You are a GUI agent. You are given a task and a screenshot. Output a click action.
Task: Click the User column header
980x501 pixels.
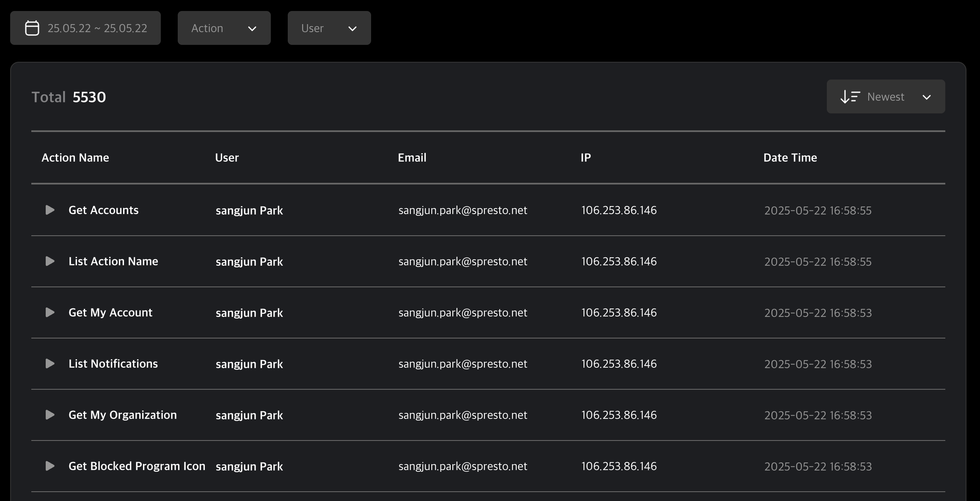pyautogui.click(x=227, y=157)
